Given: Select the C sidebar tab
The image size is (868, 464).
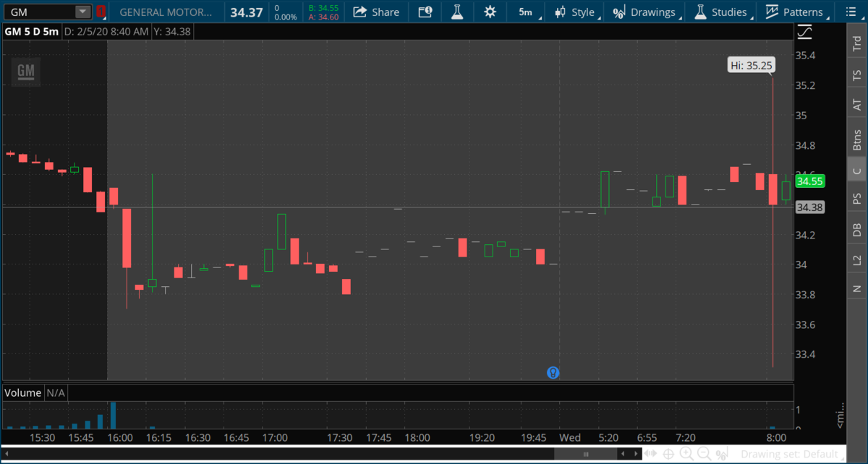Looking at the screenshot, I should 857,171.
